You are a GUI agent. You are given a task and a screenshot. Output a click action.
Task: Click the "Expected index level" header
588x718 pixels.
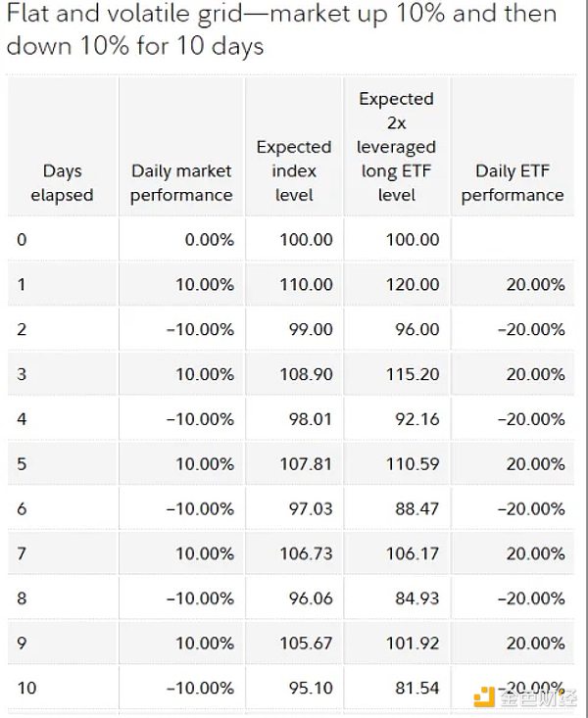[x=294, y=170]
